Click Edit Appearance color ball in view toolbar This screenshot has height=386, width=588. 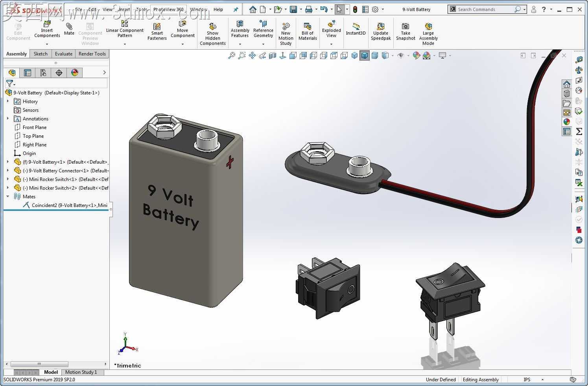tap(416, 55)
